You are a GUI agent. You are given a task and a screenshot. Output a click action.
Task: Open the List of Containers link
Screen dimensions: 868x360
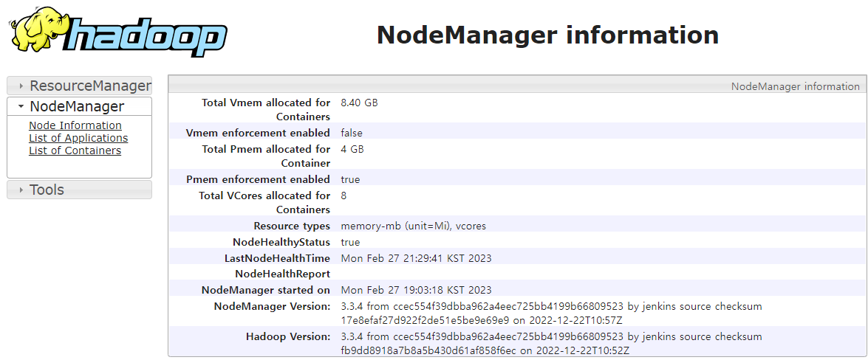[x=75, y=150]
